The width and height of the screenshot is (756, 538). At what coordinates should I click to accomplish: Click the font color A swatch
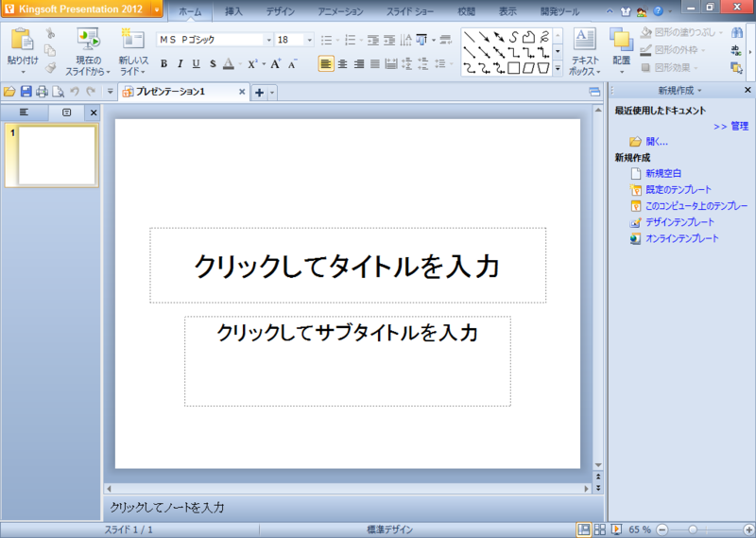click(x=229, y=64)
